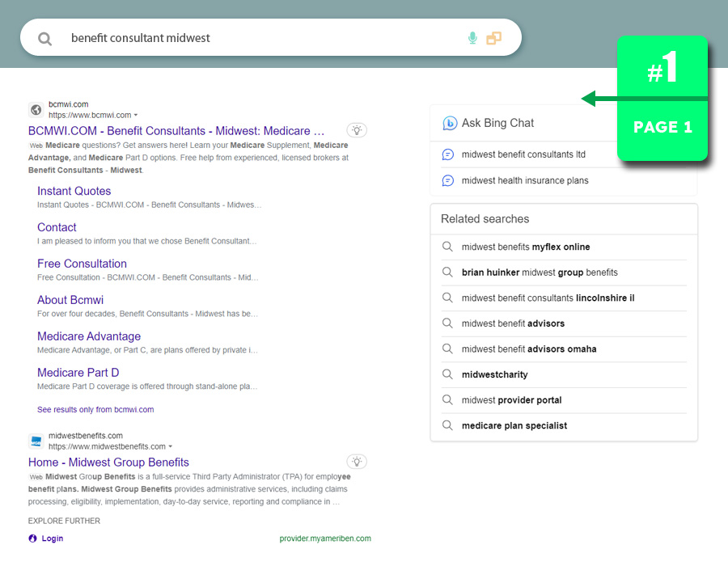728x566 pixels.
Task: Click magnifier icon beside 'brian huinker midwest group benefits'
Action: point(447,272)
